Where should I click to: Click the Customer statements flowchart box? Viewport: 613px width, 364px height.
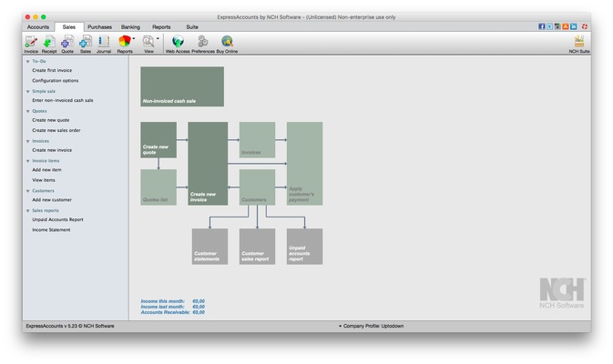209,247
